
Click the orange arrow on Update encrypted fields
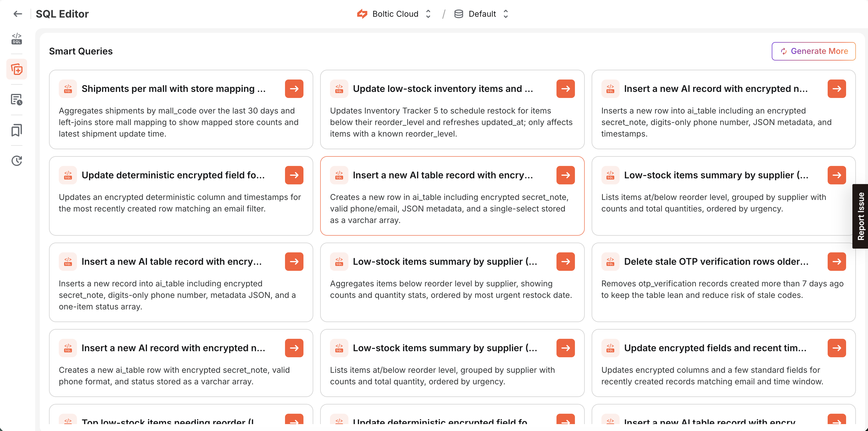coord(837,348)
